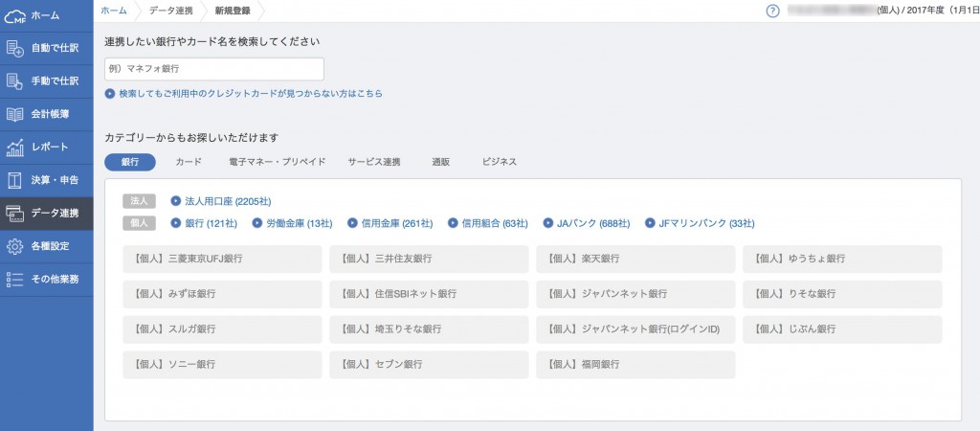This screenshot has width=980, height=431.
Task: Select 【個人】セブン銀行
Action: (x=429, y=365)
